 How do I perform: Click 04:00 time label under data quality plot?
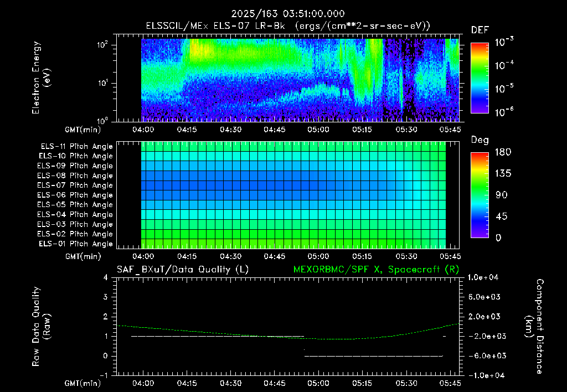pyautogui.click(x=143, y=384)
